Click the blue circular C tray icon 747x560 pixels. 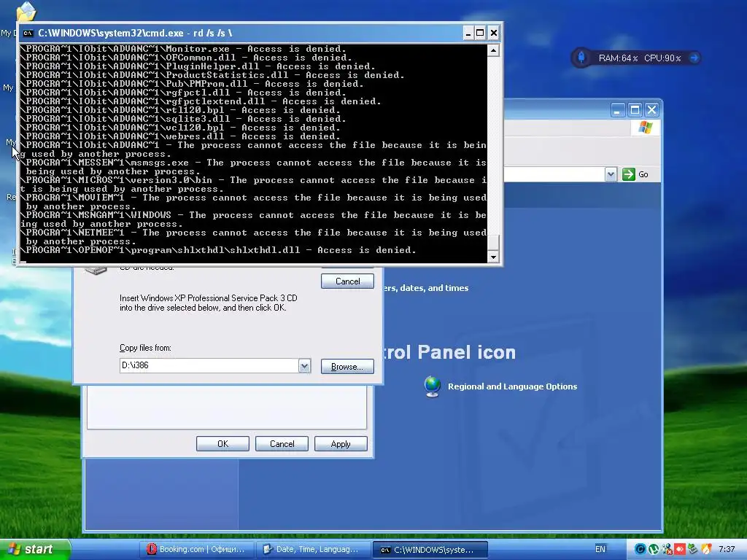click(640, 549)
